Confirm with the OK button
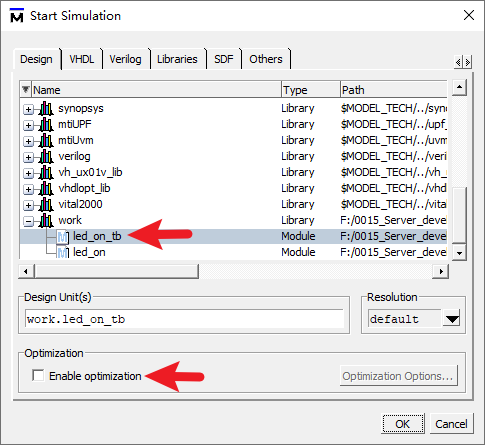 pos(403,424)
